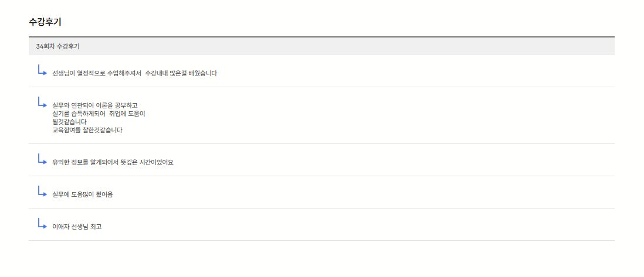Click the line 실무와 연관되어 이론을 공부하고
This screenshot has width=644, height=277.
click(x=94, y=105)
